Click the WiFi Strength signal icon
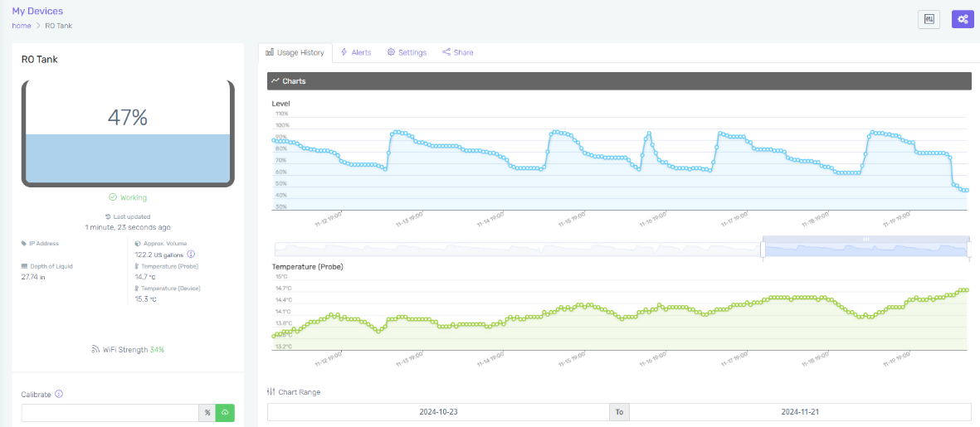Viewport: 980px width, 427px height. (x=95, y=350)
